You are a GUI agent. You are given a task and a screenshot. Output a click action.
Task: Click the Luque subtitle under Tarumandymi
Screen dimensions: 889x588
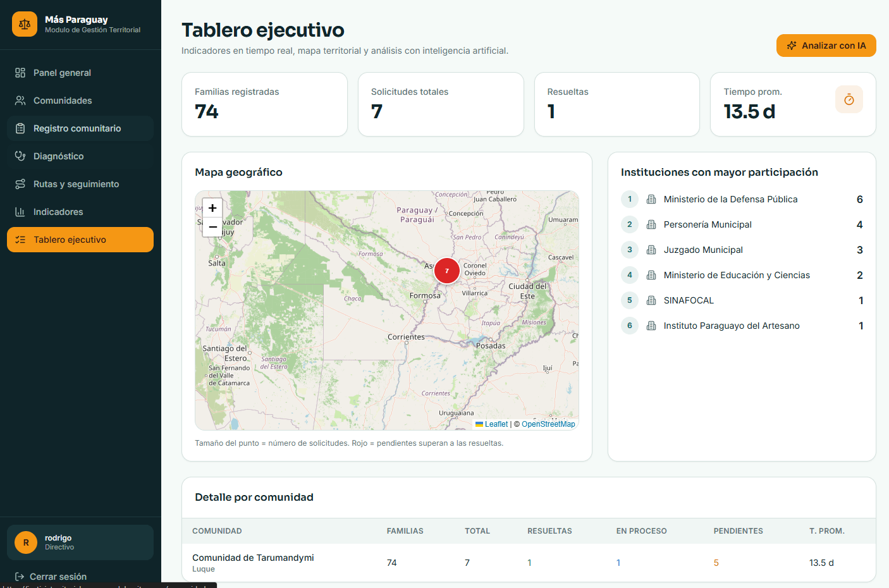[x=204, y=569]
